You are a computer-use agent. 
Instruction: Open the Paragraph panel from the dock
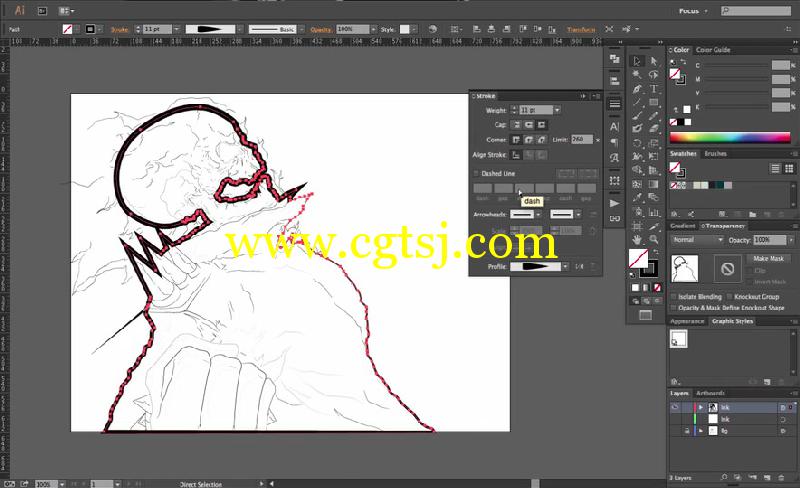pyautogui.click(x=614, y=142)
